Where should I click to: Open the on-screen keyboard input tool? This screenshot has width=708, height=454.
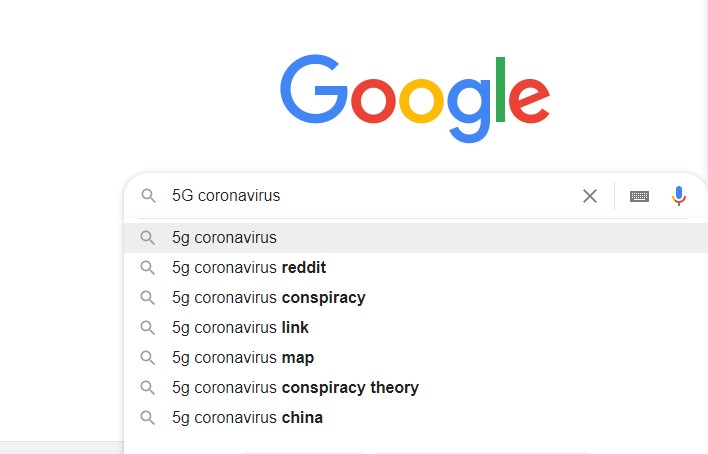(639, 196)
